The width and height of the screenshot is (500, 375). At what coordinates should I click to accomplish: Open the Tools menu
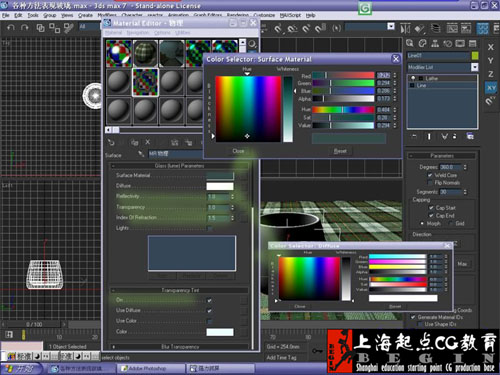pos(33,15)
